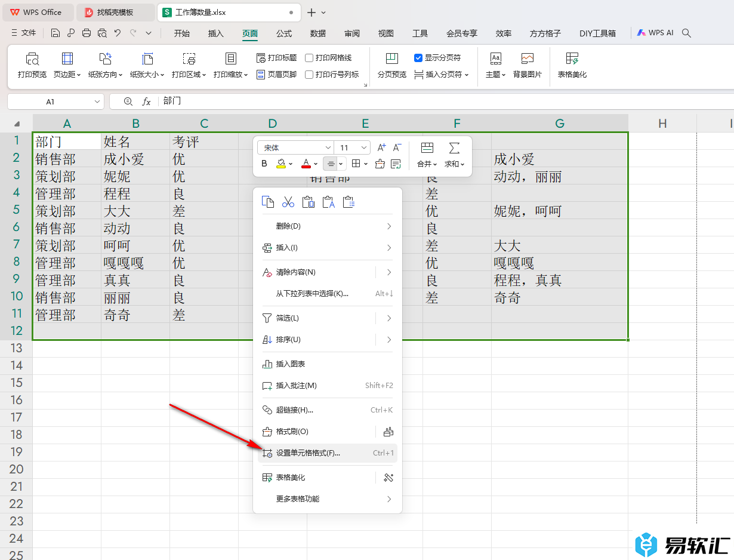Click the Copy icon in context menu
This screenshot has height=560, width=734.
(268, 202)
